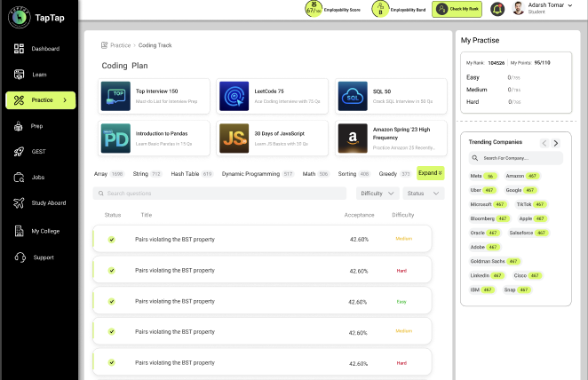Click the search magnifier in company search

474,158
